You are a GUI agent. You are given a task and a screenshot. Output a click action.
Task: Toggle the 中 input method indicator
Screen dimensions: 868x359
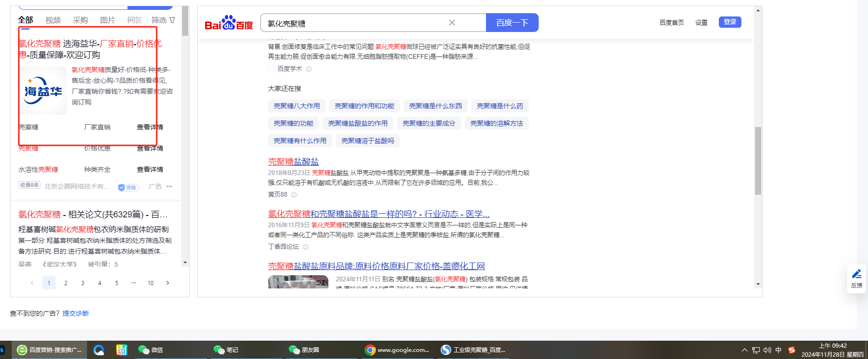pos(779,350)
